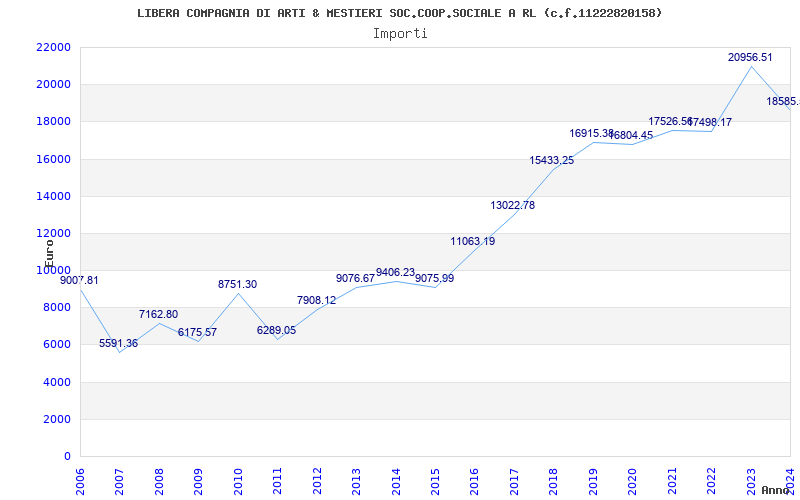Click the data label 9076.67
The width and height of the screenshot is (800, 500).
[x=356, y=279]
